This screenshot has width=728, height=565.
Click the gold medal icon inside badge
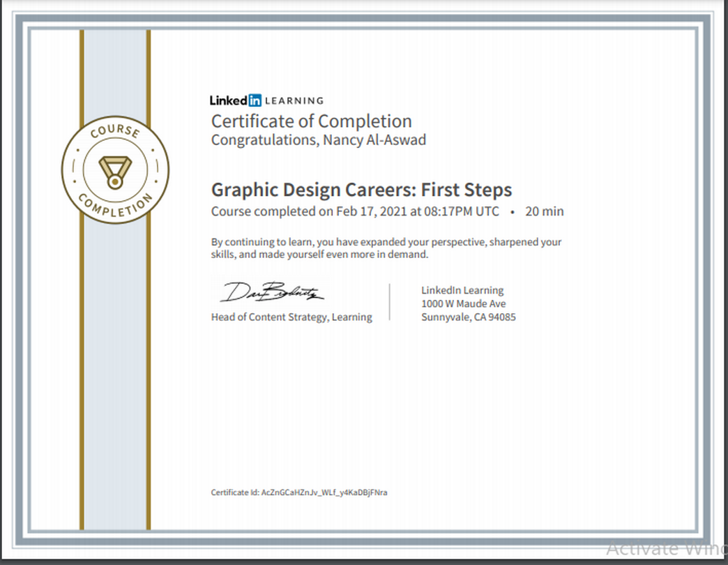click(115, 172)
